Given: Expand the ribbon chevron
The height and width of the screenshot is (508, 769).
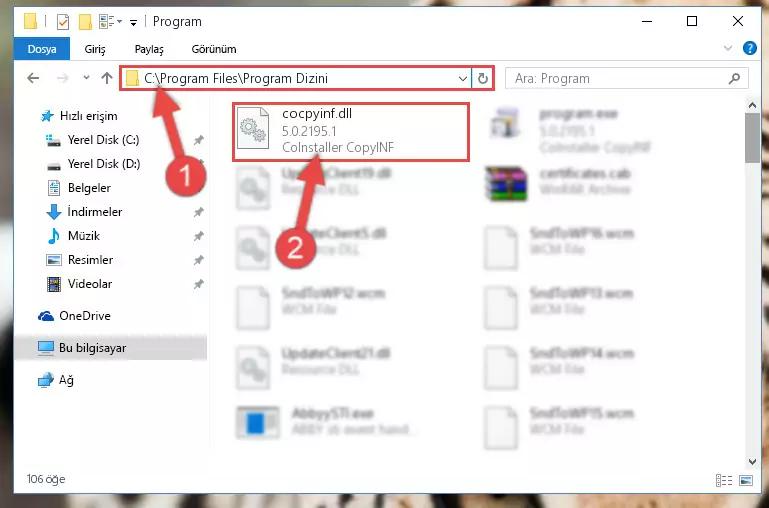Looking at the screenshot, I should click(728, 48).
